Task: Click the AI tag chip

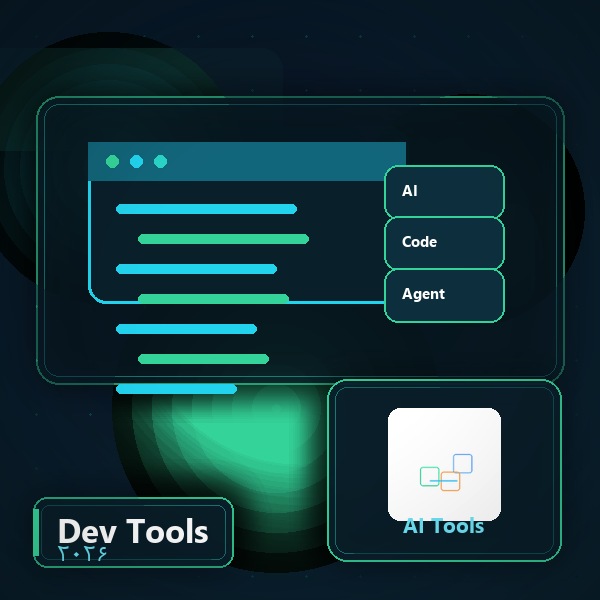Action: 444,191
